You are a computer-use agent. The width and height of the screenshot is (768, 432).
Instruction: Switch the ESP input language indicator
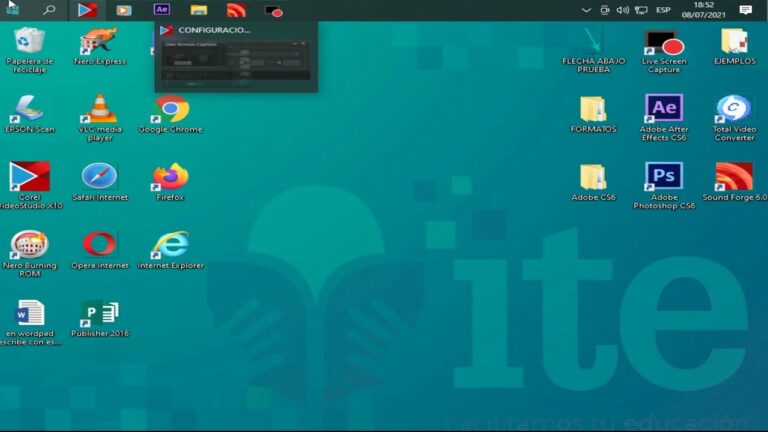pyautogui.click(x=663, y=10)
